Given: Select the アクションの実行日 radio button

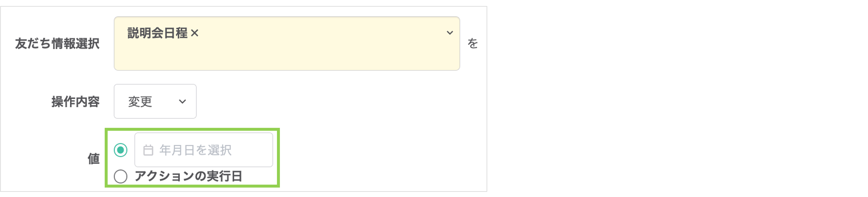Looking at the screenshot, I should pyautogui.click(x=121, y=176).
